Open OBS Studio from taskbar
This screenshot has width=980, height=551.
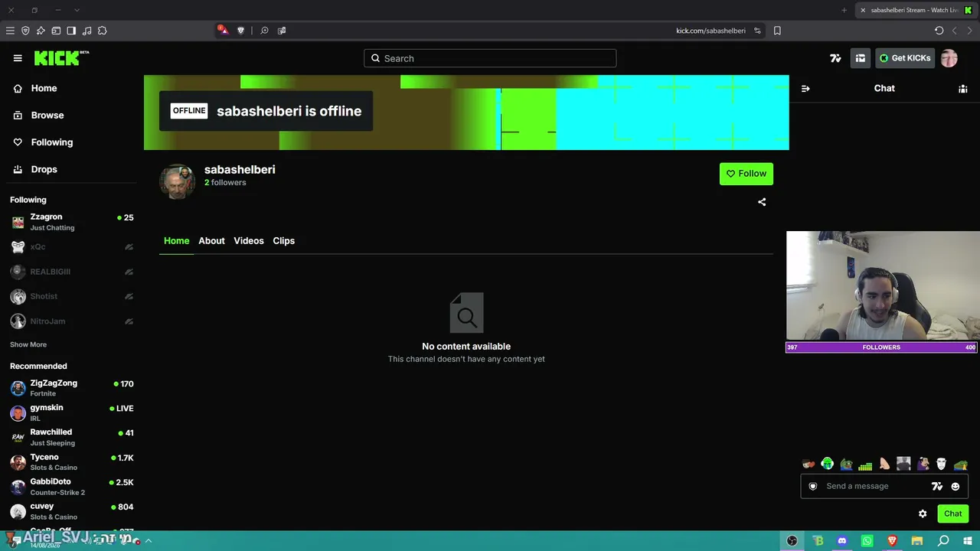tap(792, 541)
